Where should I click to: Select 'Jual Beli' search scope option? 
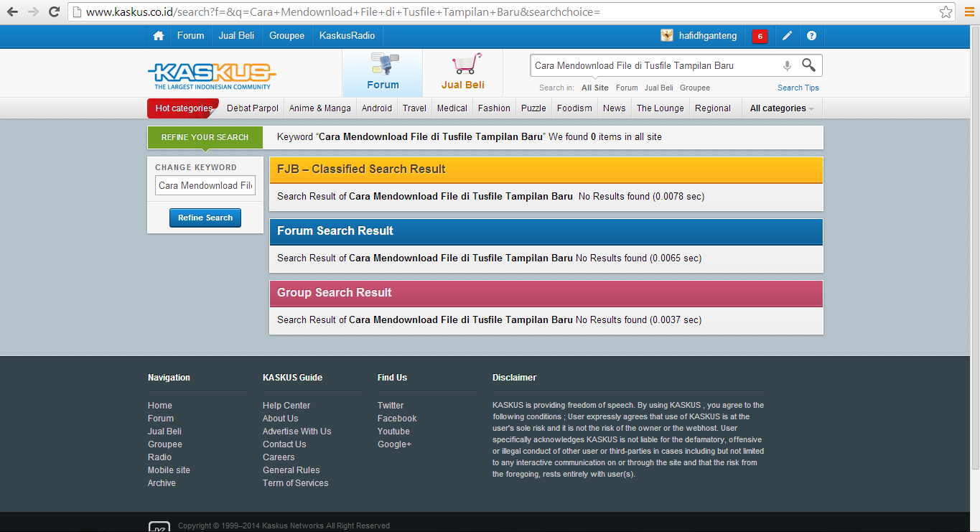pyautogui.click(x=658, y=88)
